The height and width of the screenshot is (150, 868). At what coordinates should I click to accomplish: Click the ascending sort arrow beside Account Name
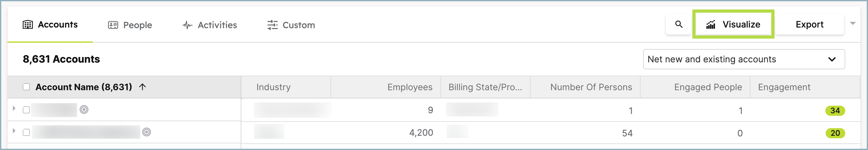[x=142, y=87]
